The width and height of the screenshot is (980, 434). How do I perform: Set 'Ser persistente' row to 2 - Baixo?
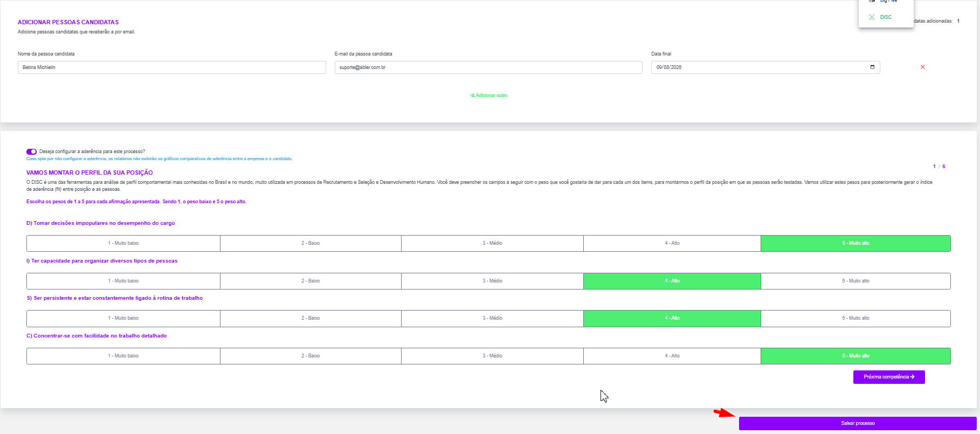310,318
